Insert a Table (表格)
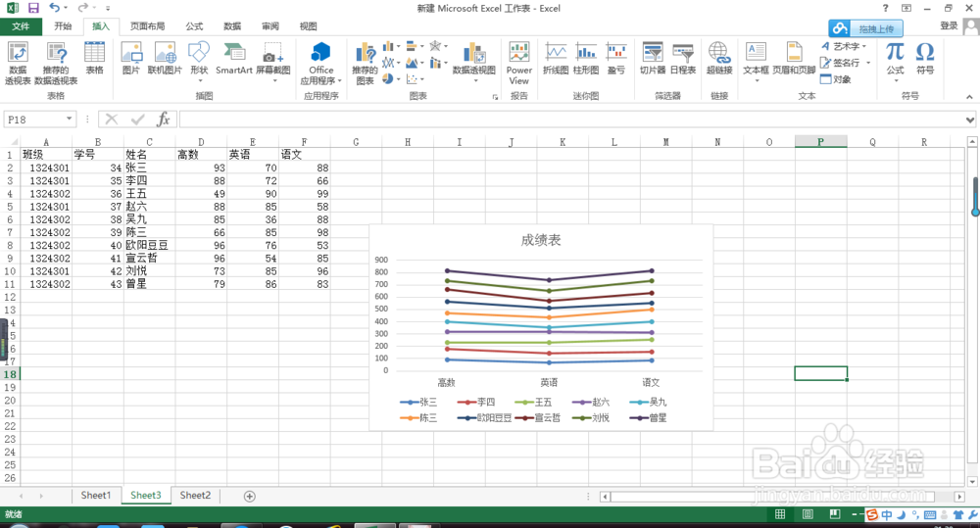980x528 pixels. [94, 58]
